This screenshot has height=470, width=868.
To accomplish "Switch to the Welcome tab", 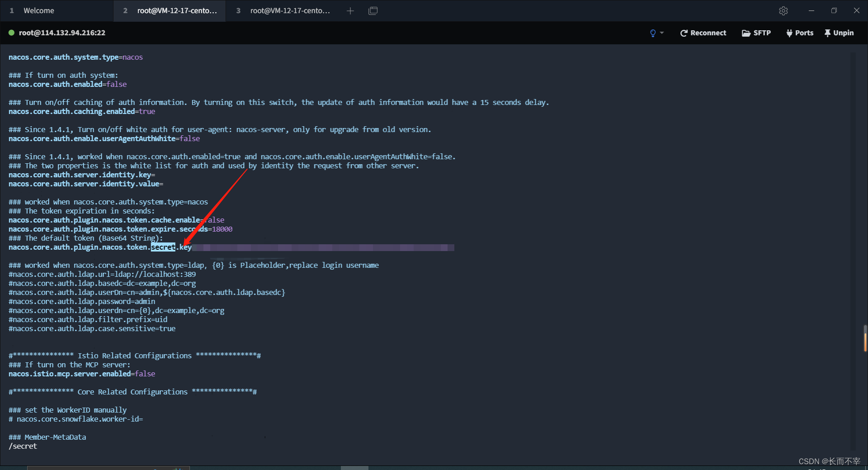I will point(39,10).
